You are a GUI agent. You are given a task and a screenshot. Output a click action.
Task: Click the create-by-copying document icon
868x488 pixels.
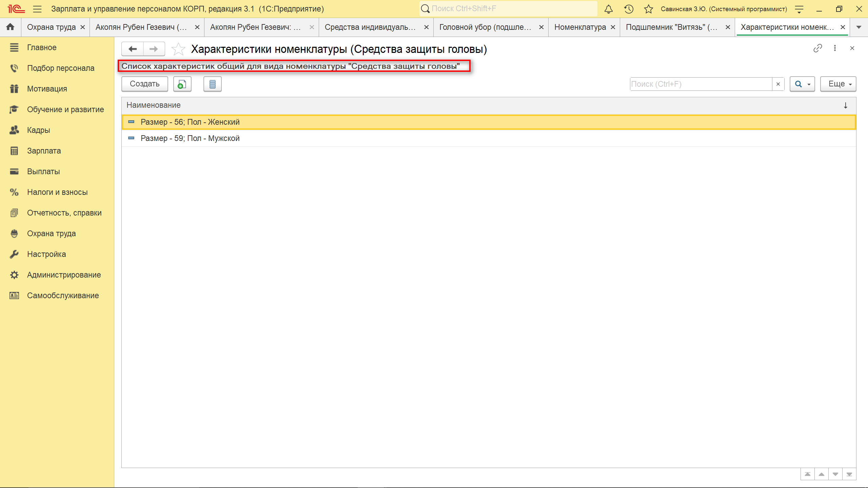(182, 84)
